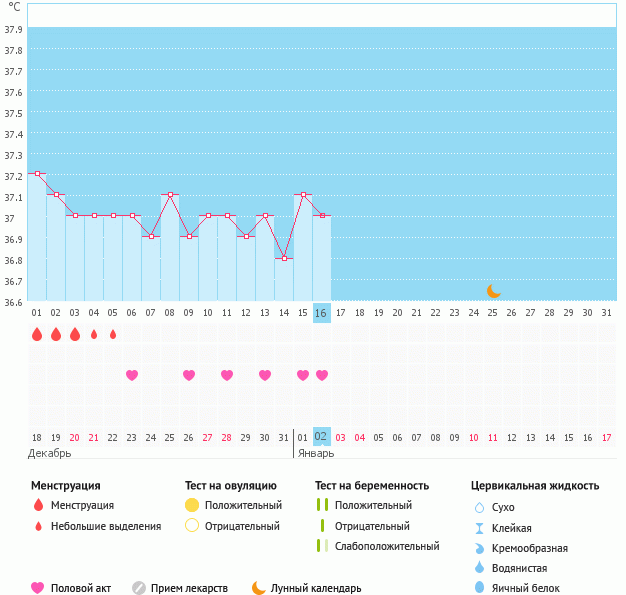
Task: Click the yellow Положительный ovulation test icon
Action: [x=192, y=506]
